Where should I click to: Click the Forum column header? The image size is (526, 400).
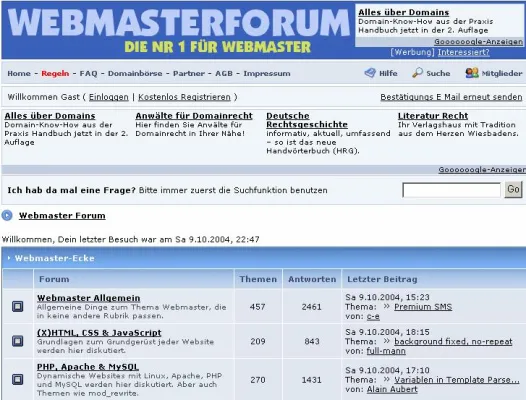(x=54, y=279)
